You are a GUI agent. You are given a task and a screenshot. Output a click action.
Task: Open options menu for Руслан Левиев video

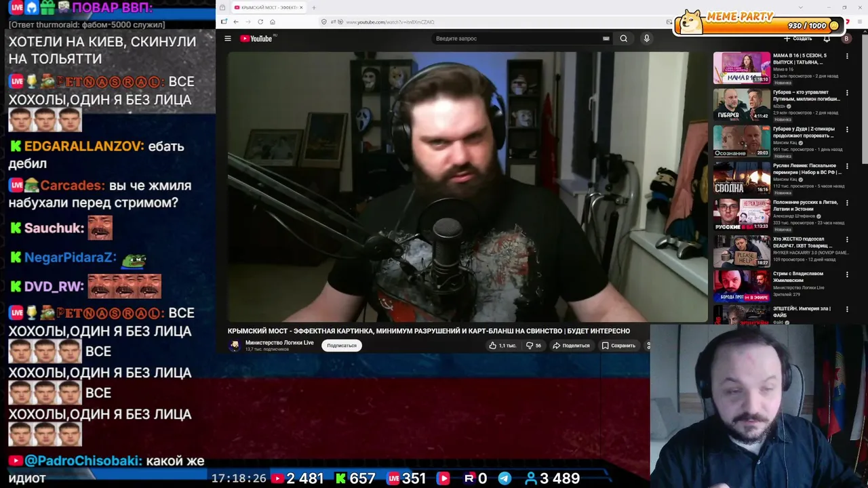click(x=847, y=166)
